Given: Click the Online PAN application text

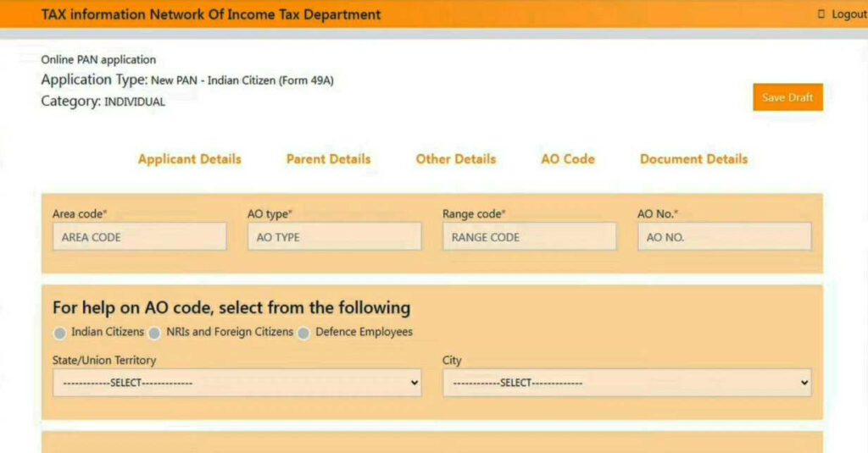Looking at the screenshot, I should coord(98,60).
